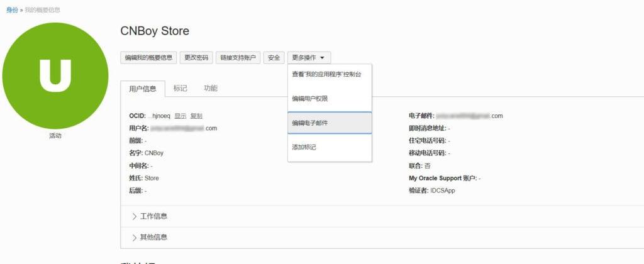The width and height of the screenshot is (644, 264).
Task: Choose 编辑用户权限 from the menu
Action: 330,99
